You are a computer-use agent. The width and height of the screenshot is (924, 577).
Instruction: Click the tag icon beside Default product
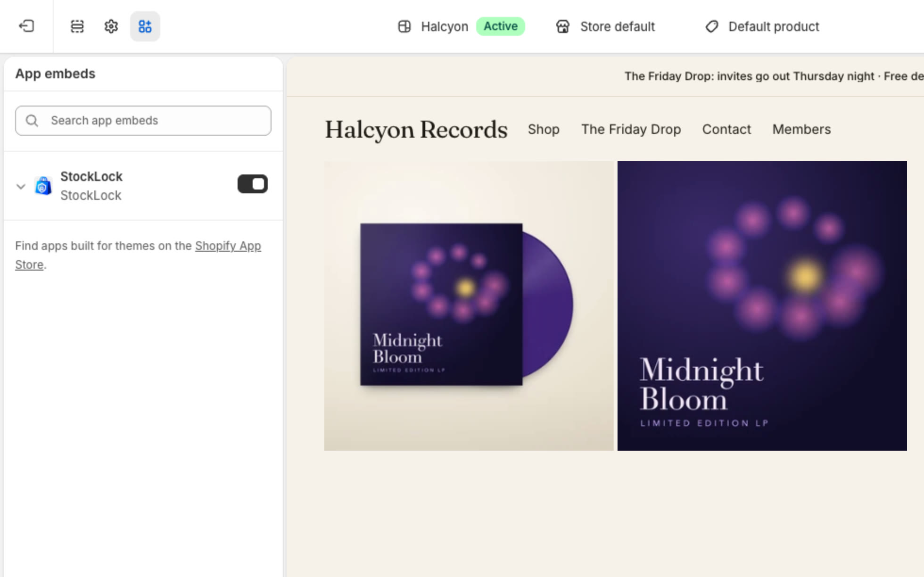pyautogui.click(x=711, y=26)
